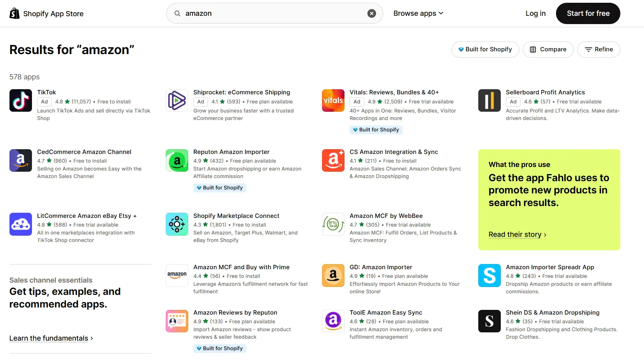Open the TikTok app listing icon
This screenshot has height=360, width=644.
pos(21,101)
